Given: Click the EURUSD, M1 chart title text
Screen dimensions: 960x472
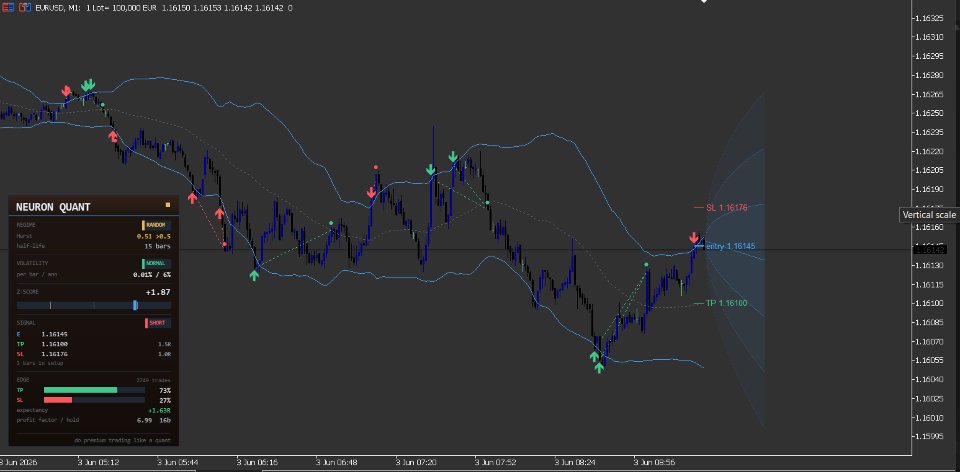Looking at the screenshot, I should point(58,8).
